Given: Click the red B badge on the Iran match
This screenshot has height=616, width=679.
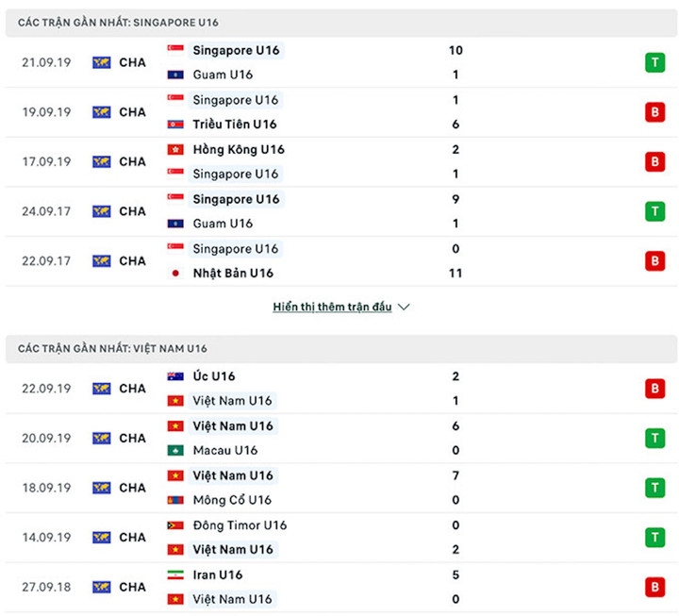Looking at the screenshot, I should pos(654,587).
